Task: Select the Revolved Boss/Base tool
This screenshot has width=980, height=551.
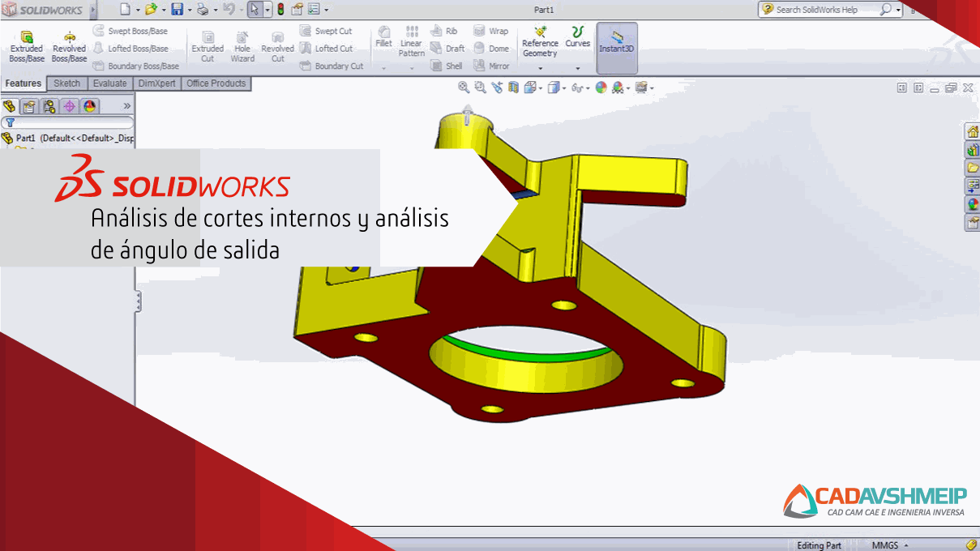Action: pyautogui.click(x=69, y=47)
